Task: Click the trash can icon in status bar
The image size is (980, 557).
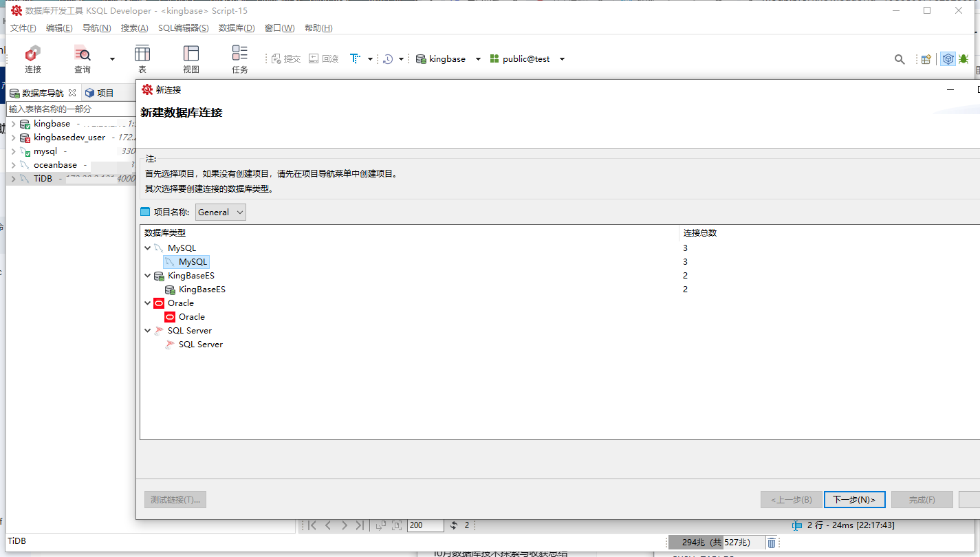Action: 772,543
